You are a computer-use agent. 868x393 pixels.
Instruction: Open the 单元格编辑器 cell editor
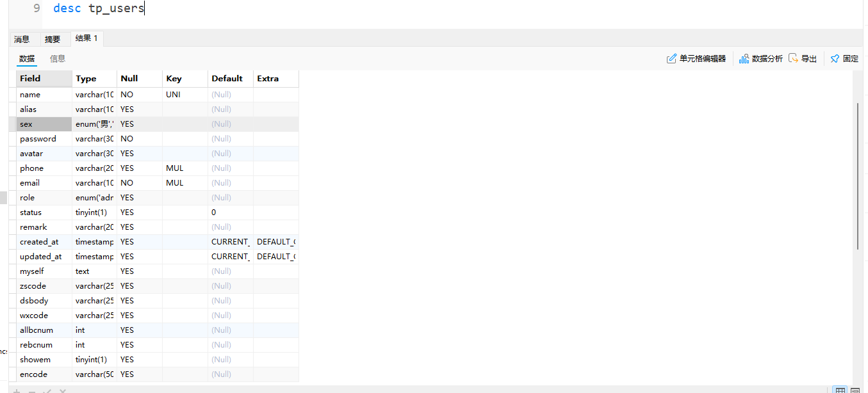(x=696, y=58)
